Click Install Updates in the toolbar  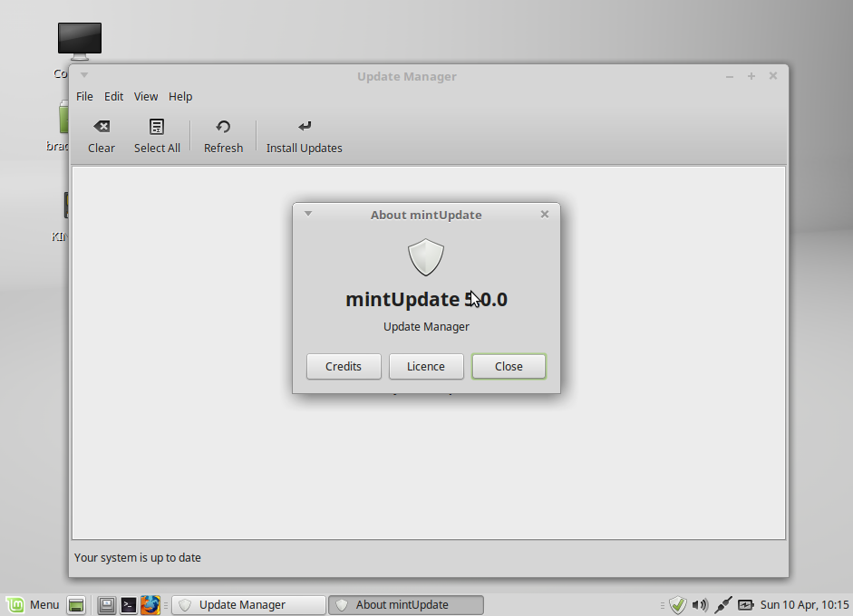(304, 137)
